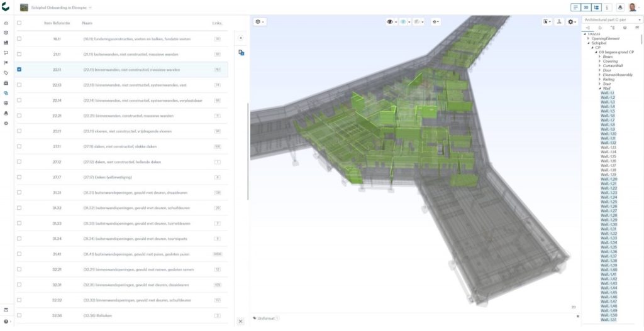This screenshot has width=644, height=331.
Task: Open notifications bell icon
Action: 620,8
